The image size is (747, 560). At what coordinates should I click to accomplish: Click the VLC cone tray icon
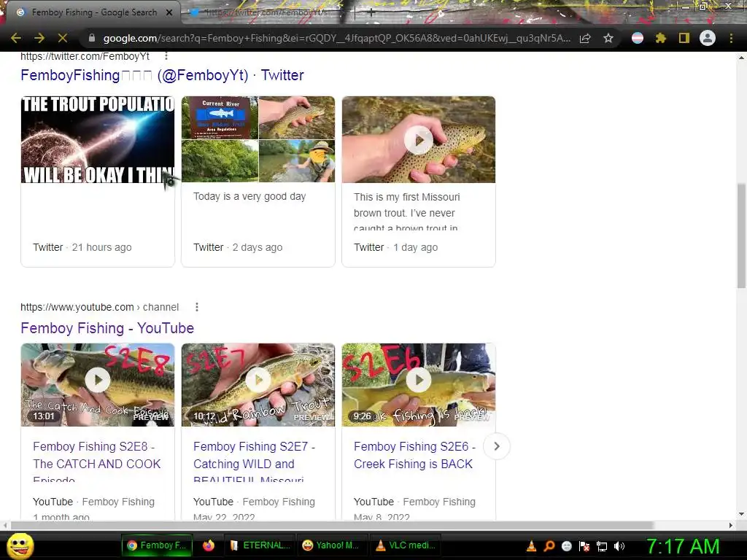click(531, 546)
